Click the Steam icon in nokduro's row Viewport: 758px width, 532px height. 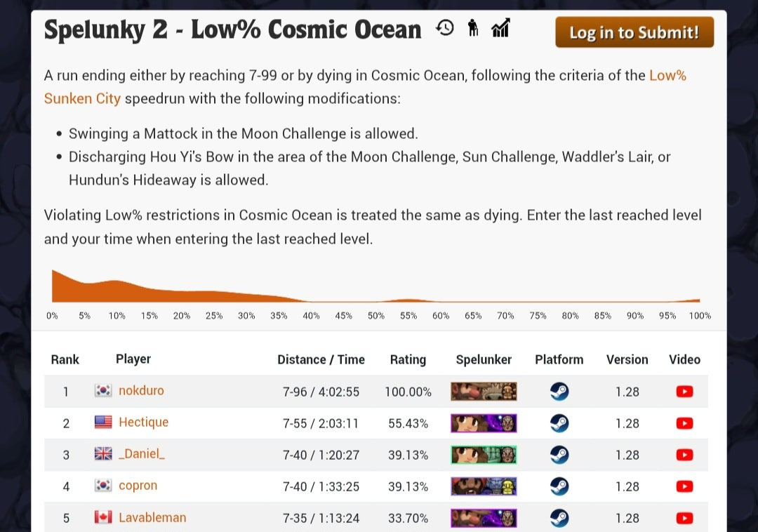(x=559, y=392)
